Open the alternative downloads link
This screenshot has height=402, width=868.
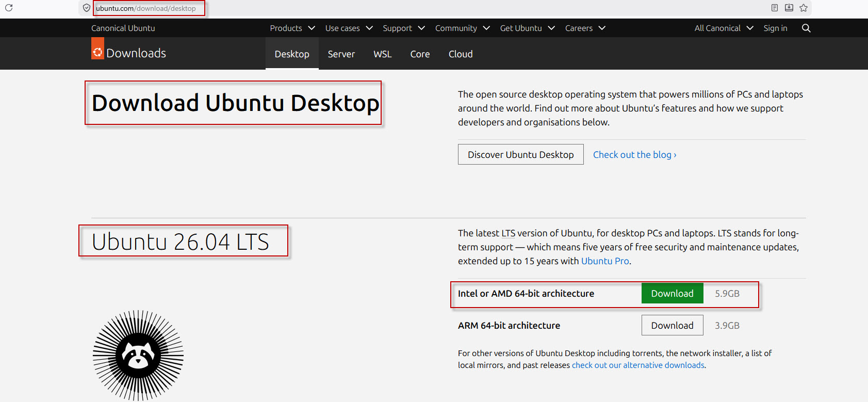click(638, 365)
